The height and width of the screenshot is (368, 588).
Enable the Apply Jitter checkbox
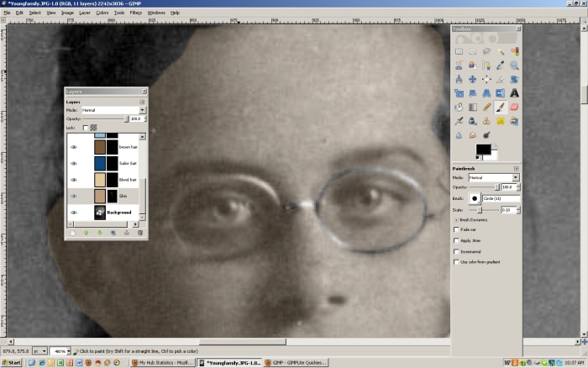tap(456, 240)
